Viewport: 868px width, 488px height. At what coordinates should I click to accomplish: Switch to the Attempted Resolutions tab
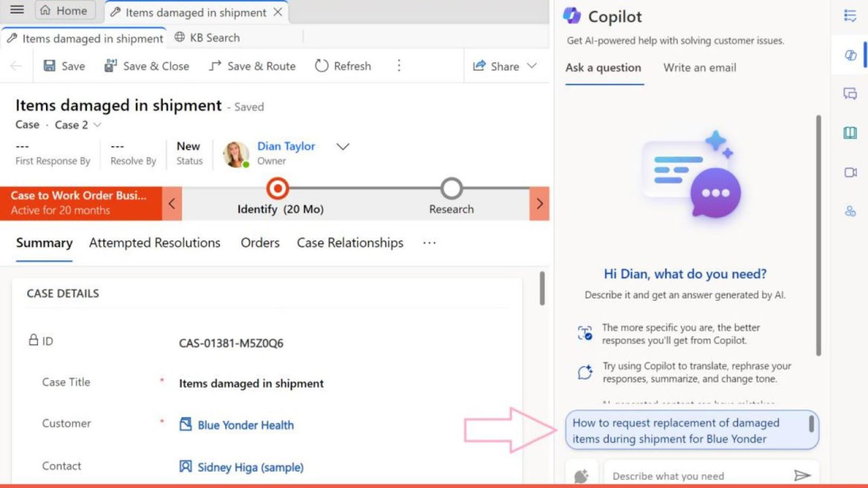(x=155, y=243)
